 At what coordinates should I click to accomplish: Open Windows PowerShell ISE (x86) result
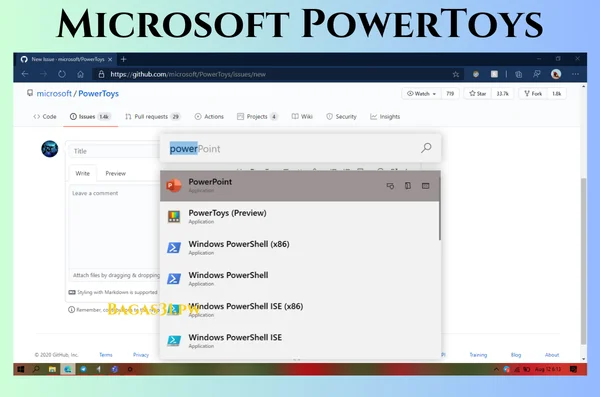[x=300, y=310]
